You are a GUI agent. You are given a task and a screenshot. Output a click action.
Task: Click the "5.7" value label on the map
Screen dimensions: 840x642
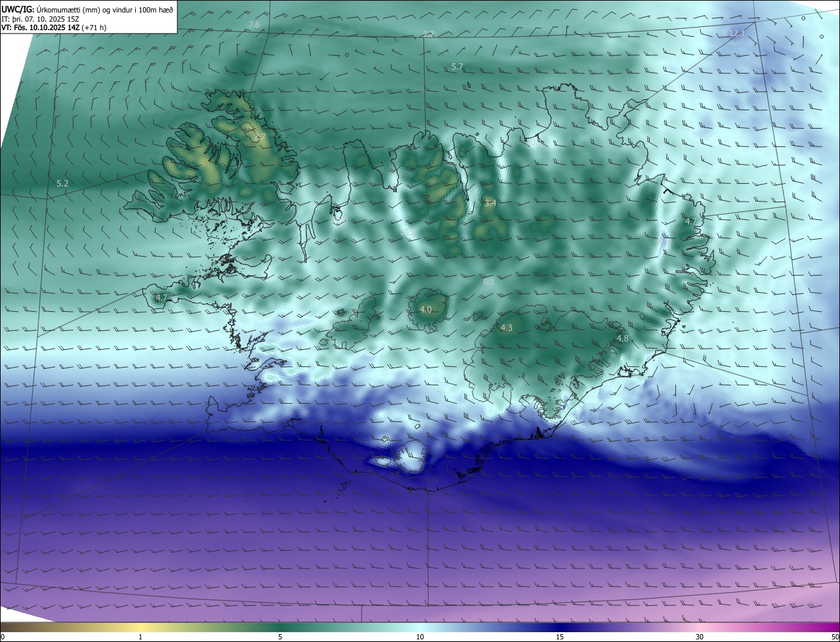click(457, 66)
